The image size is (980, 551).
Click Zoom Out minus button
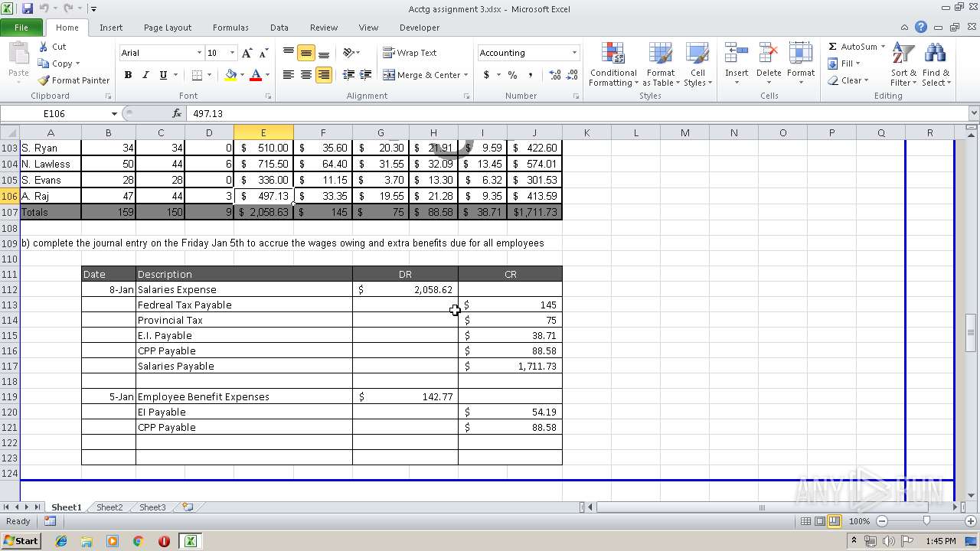click(x=881, y=521)
